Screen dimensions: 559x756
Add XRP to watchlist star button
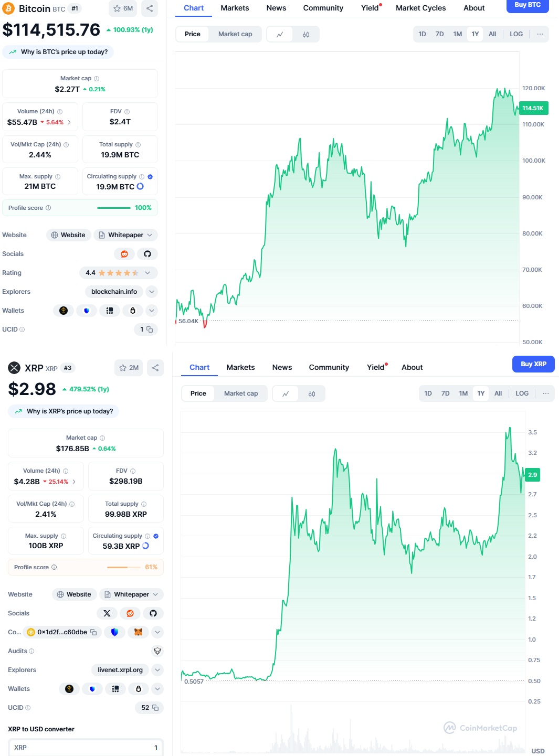pos(129,368)
